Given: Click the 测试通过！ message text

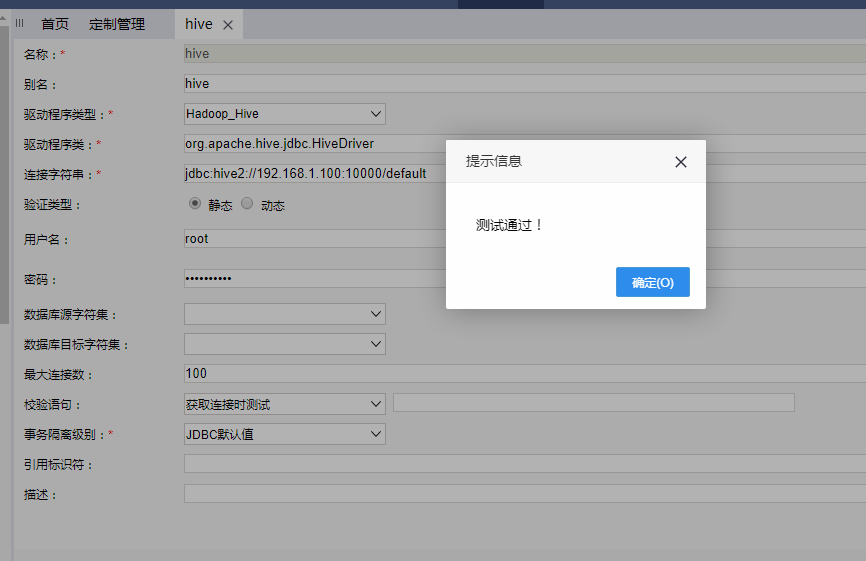Looking at the screenshot, I should [509, 225].
